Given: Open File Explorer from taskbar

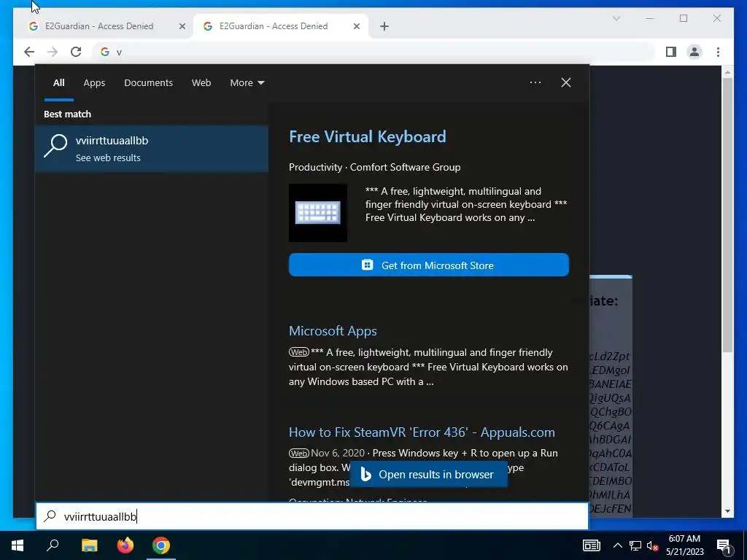Looking at the screenshot, I should click(89, 545).
